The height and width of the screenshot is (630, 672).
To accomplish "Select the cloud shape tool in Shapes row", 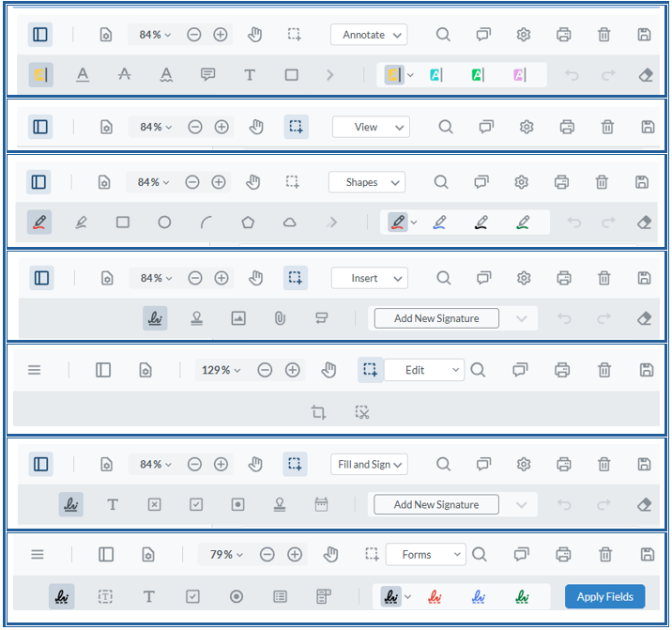I will tap(290, 223).
